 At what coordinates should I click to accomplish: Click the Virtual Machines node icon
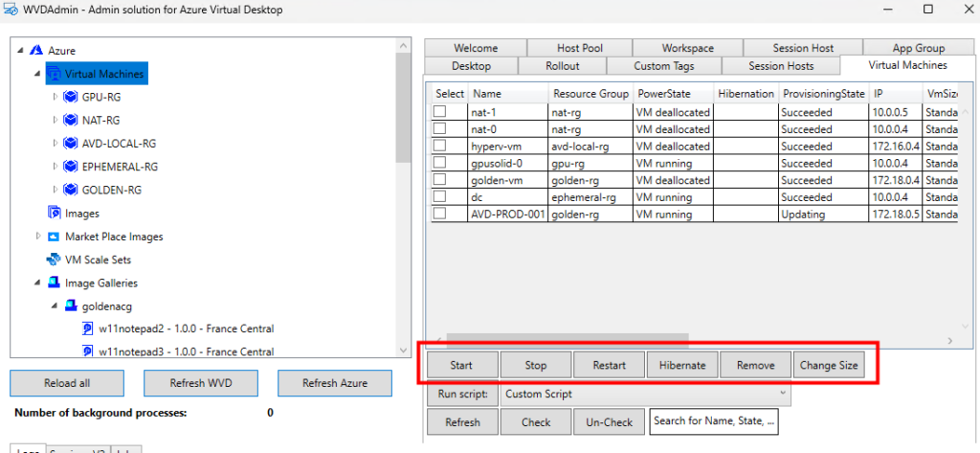tap(54, 74)
